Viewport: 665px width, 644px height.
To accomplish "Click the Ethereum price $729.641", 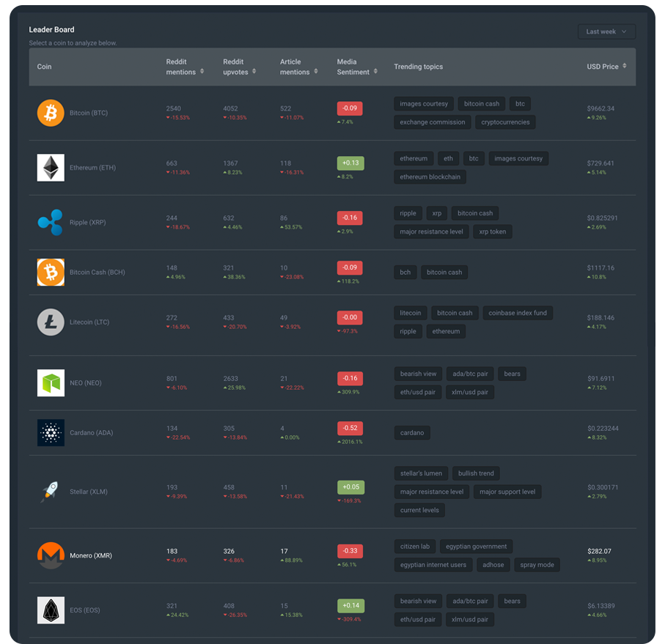I will (x=600, y=163).
